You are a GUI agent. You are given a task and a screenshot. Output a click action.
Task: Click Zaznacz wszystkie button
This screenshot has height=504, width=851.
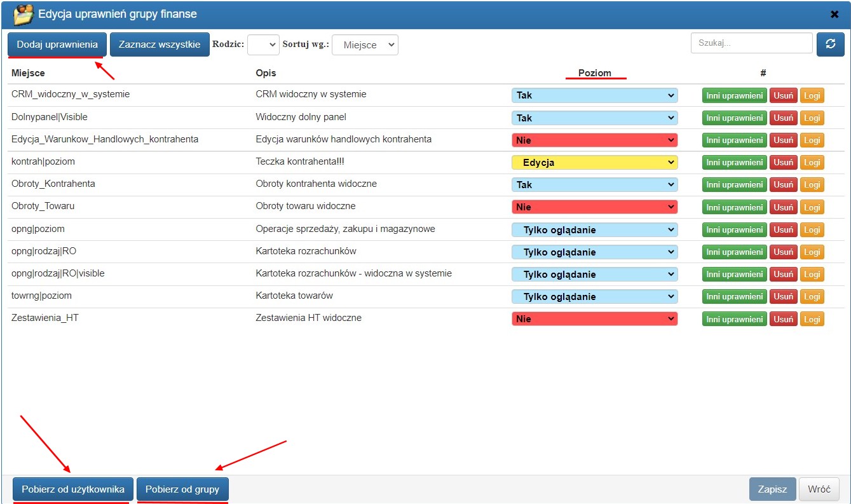pyautogui.click(x=160, y=44)
